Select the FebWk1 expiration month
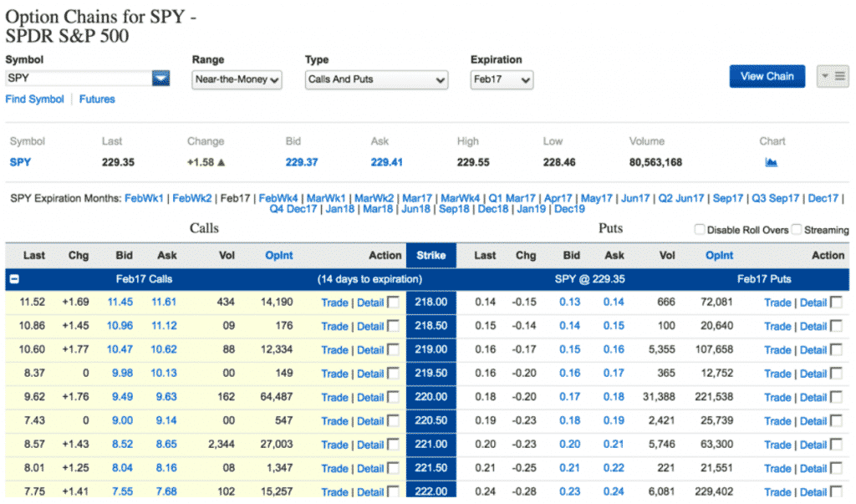 tap(144, 198)
